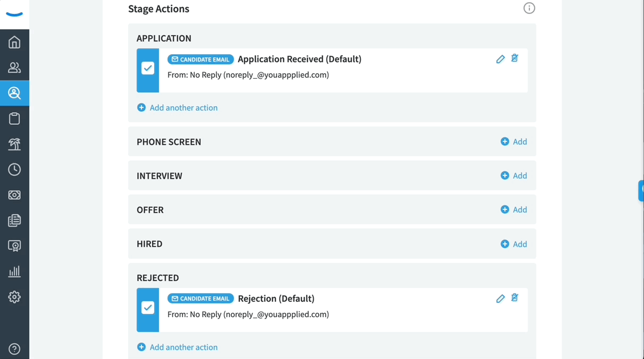Click the OFFER stage heading
Viewport: 644px width, 359px height.
tap(150, 210)
